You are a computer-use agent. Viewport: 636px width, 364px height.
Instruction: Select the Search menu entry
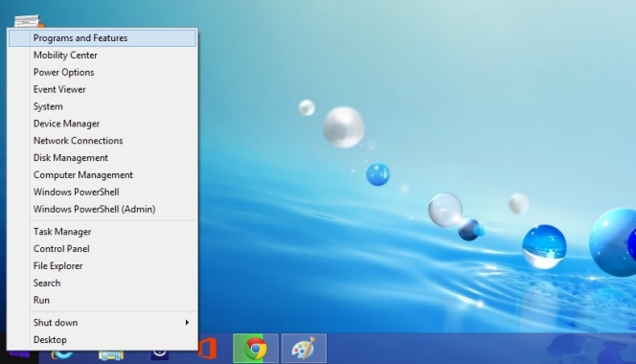pos(102,283)
